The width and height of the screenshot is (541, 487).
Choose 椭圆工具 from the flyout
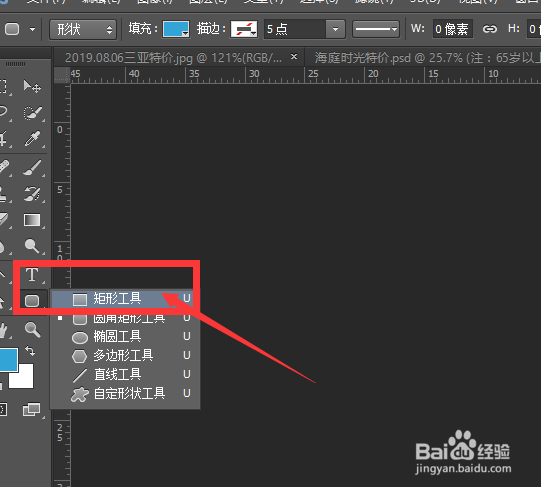point(126,337)
